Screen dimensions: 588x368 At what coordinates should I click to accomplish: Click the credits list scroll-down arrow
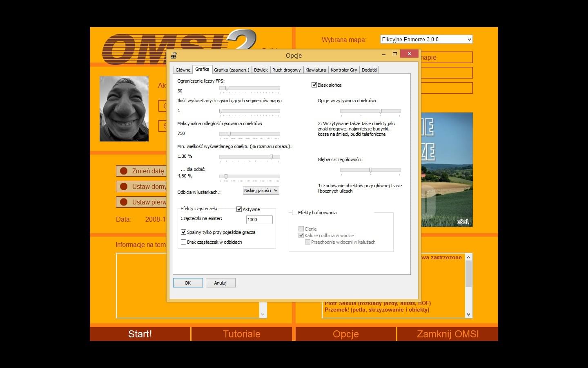(468, 314)
